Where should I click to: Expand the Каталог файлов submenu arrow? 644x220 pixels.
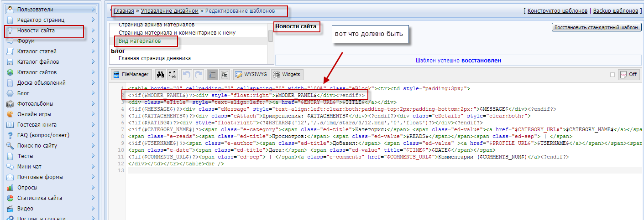93,62
